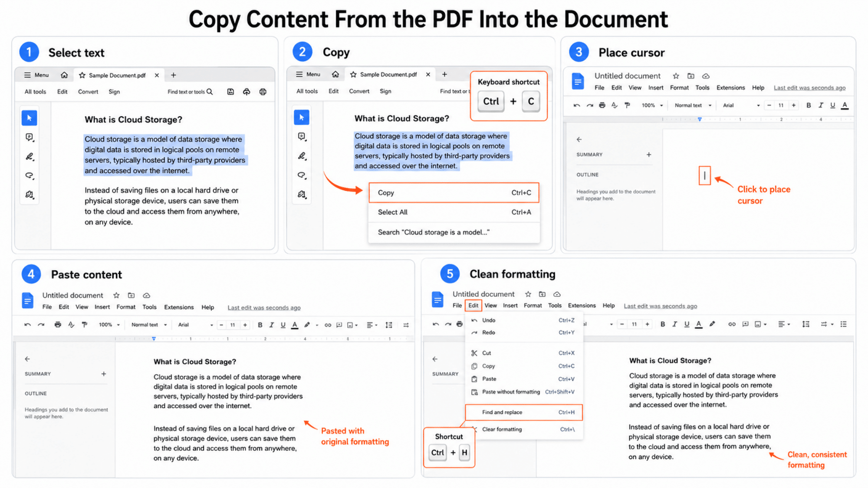Toggle Italic in step 3 Docs toolbar
The width and height of the screenshot is (868, 488).
(821, 105)
